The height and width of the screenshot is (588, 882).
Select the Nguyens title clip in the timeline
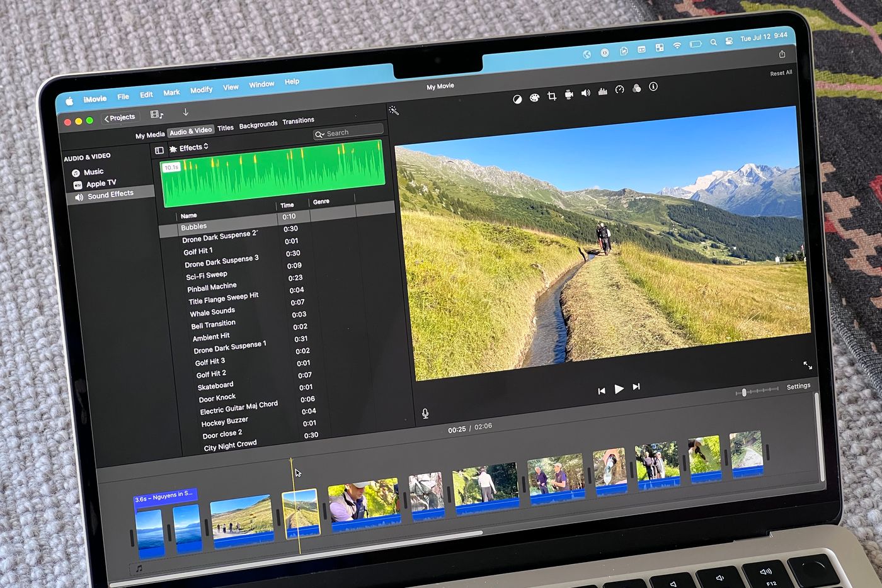click(x=166, y=496)
